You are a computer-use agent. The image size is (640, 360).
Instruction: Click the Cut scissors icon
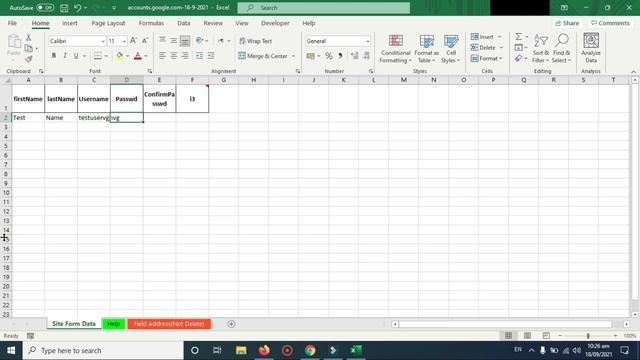coord(29,38)
